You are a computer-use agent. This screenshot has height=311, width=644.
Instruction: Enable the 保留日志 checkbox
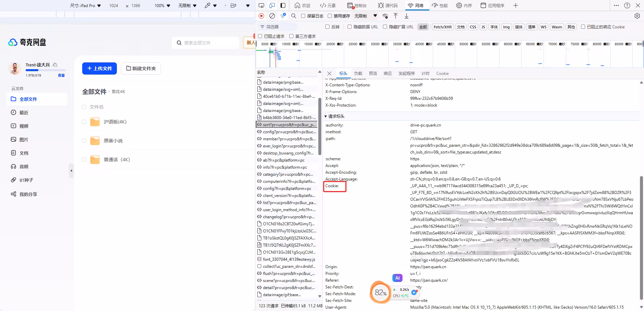coord(303,16)
